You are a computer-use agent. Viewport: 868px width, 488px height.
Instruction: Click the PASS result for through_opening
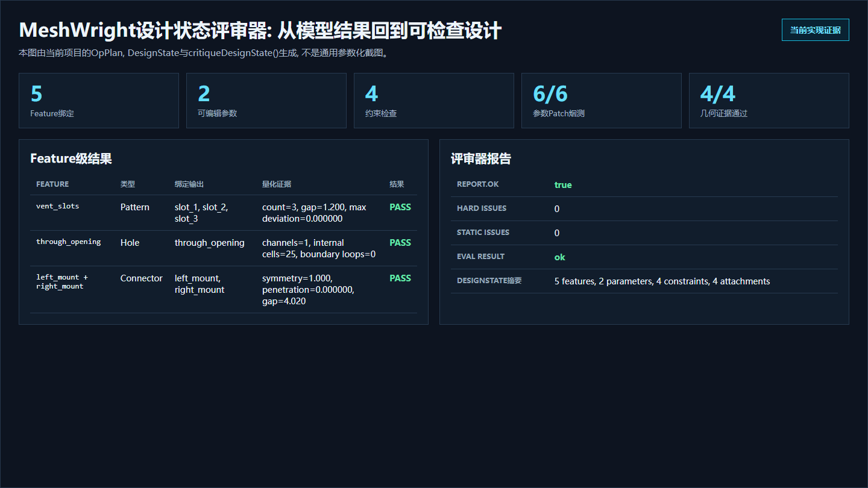(400, 242)
